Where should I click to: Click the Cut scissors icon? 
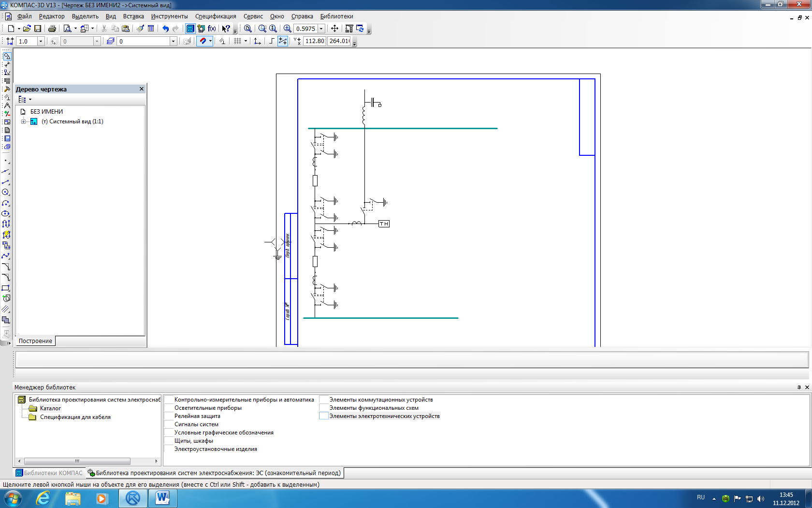tap(104, 29)
